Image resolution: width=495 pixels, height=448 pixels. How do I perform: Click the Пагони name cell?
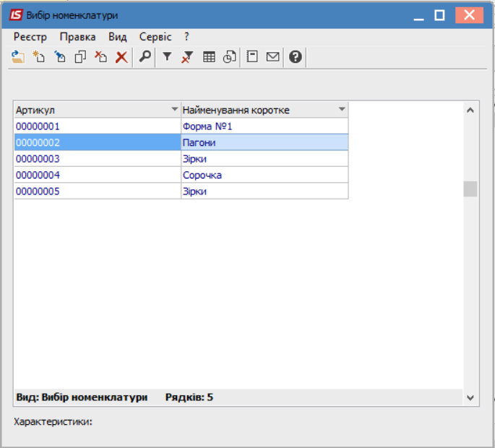point(264,142)
